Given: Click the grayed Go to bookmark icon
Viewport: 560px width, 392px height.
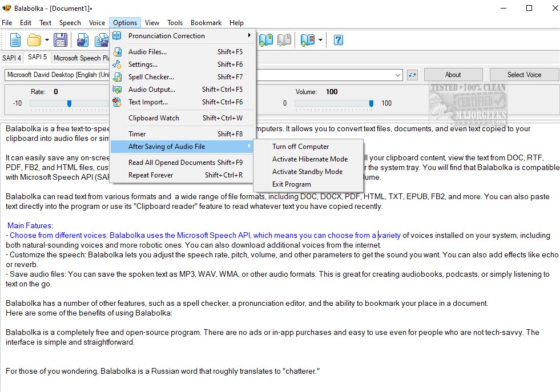Looking at the screenshot, I should 284,40.
